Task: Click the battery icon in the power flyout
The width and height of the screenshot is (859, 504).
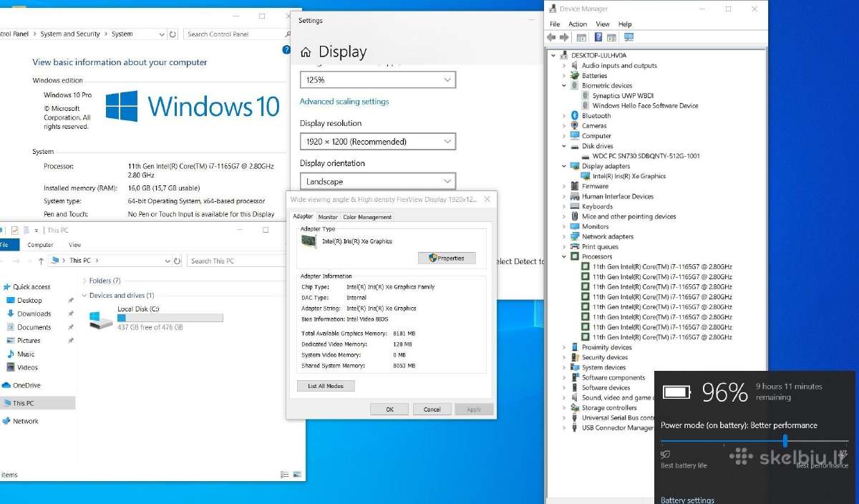Action: pyautogui.click(x=677, y=392)
